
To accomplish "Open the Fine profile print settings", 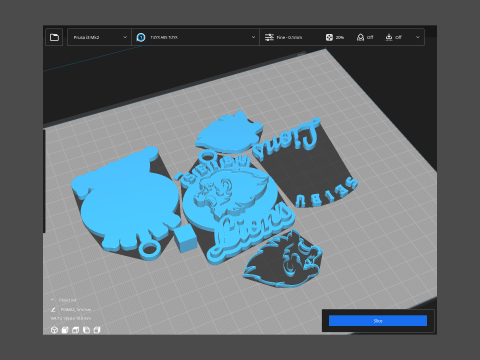I will [x=342, y=37].
